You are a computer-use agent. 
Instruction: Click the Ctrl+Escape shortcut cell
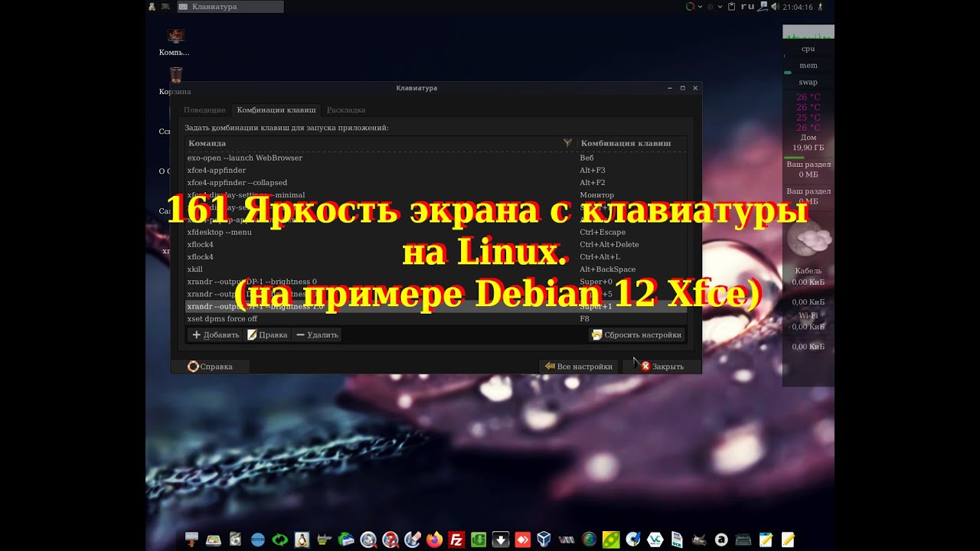[603, 232]
